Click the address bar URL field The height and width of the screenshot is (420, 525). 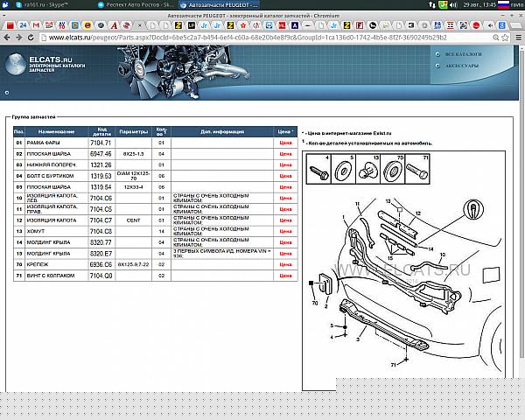[x=266, y=38]
